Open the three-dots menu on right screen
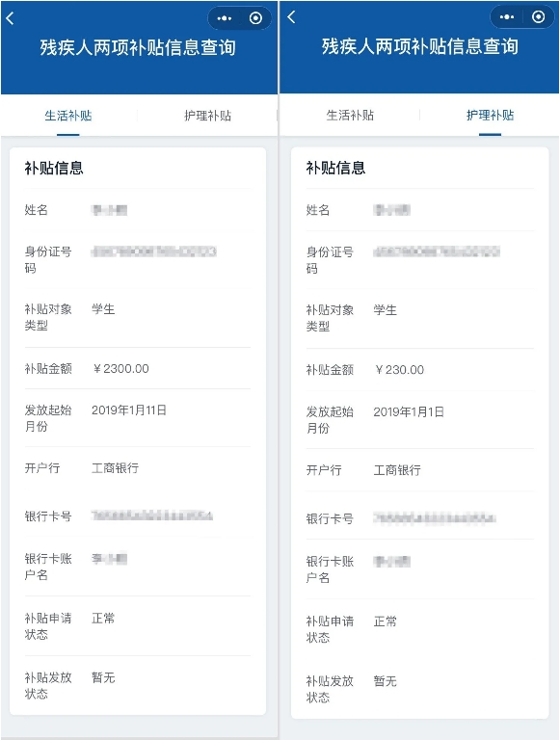 point(507,17)
